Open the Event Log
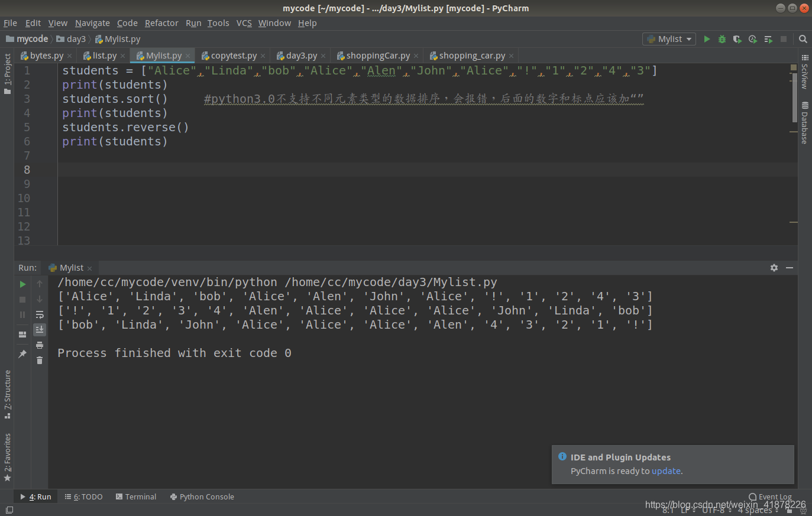 (x=770, y=497)
